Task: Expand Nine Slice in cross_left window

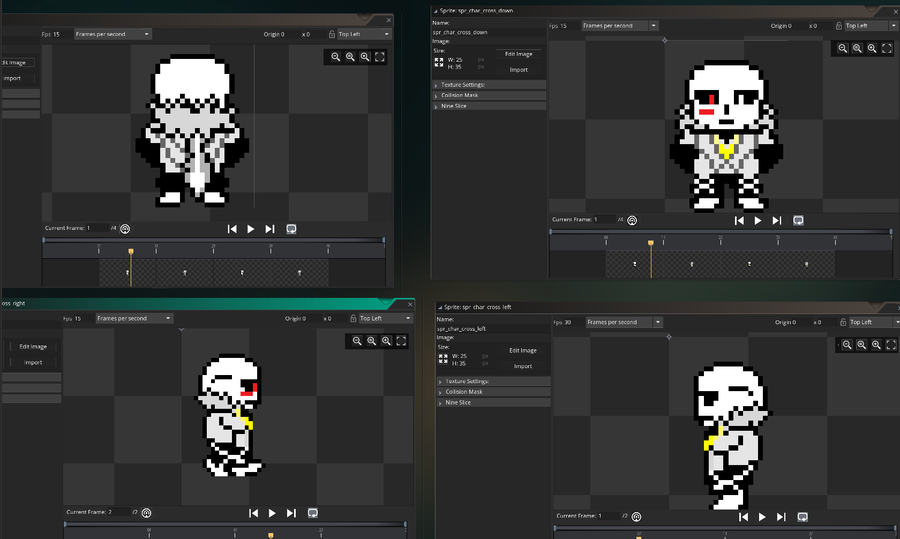Action: tap(493, 403)
